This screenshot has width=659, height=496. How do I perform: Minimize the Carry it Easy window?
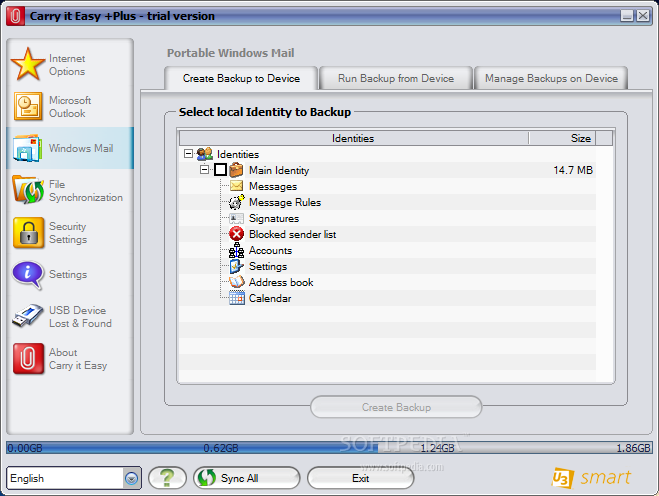[x=627, y=16]
